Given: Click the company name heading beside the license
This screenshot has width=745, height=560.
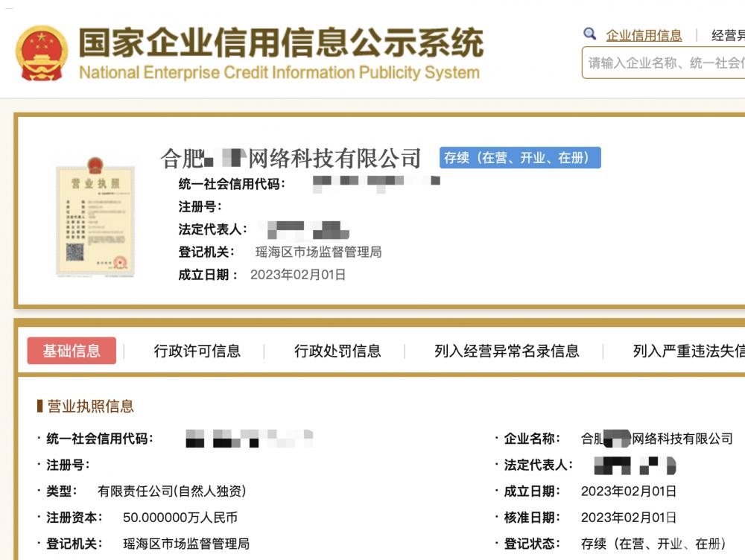Looking at the screenshot, I should 291,158.
